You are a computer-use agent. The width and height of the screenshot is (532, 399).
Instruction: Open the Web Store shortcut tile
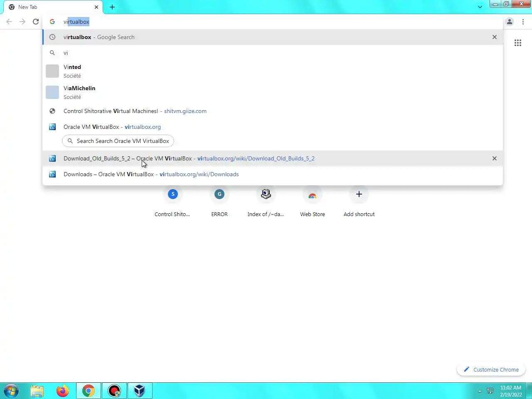(x=313, y=201)
